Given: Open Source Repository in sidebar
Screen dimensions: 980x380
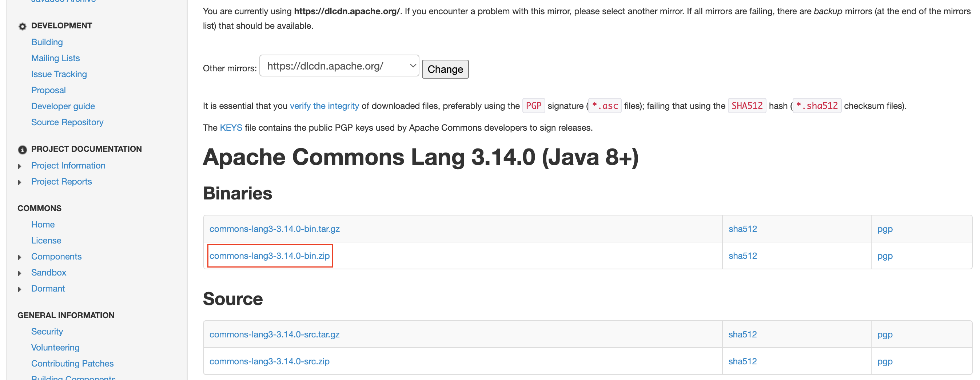Looking at the screenshot, I should [67, 122].
